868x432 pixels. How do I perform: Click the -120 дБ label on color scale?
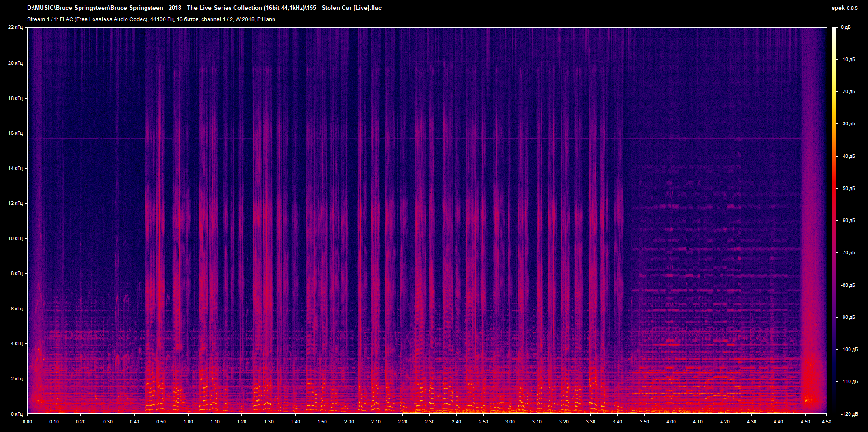(x=849, y=414)
